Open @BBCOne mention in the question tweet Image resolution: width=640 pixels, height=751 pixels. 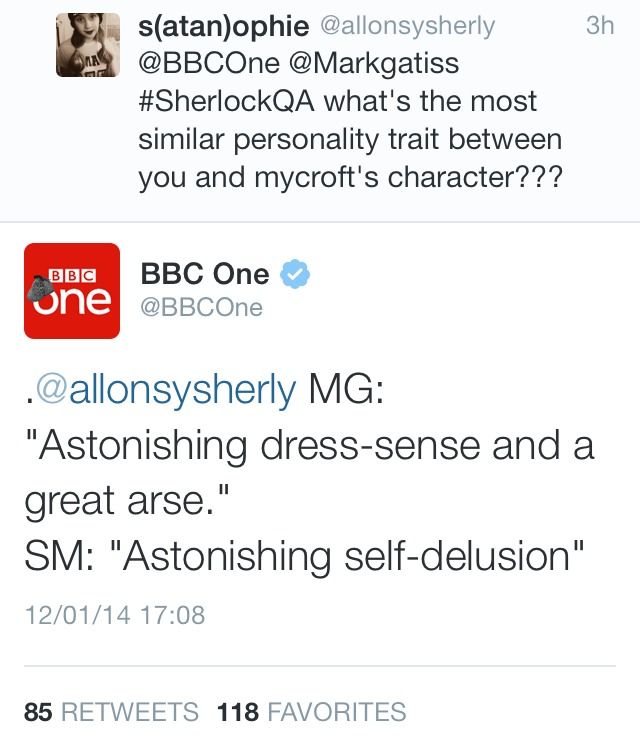pos(208,63)
